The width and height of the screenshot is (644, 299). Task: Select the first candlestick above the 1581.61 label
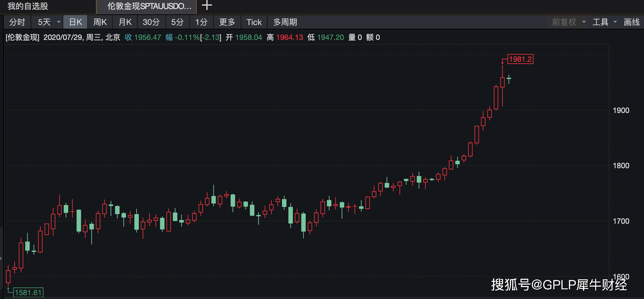click(x=8, y=276)
